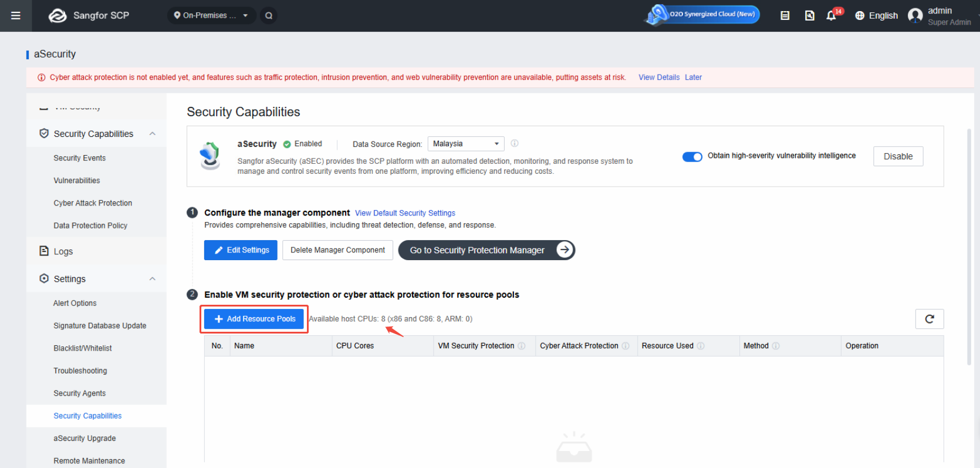
Task: Open Remote Maintenance page
Action: tap(89, 461)
